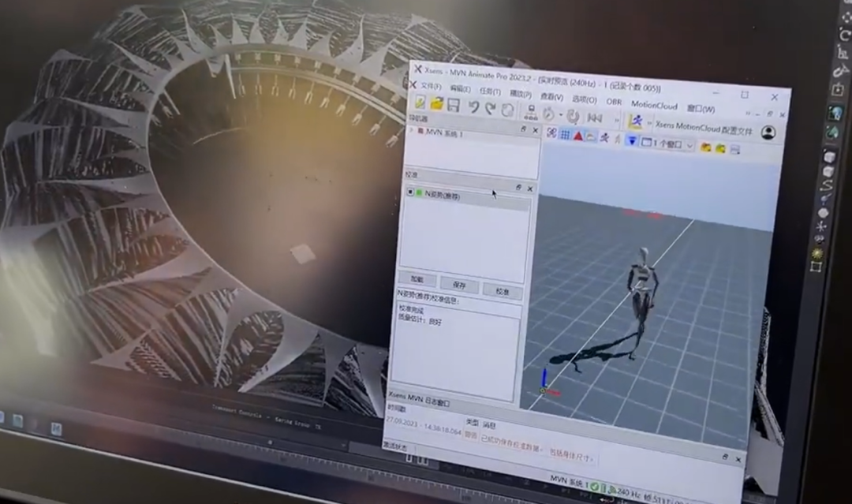Screen dimensions: 852x504
Task: Close the navigator panel
Action: pyautogui.click(x=535, y=130)
